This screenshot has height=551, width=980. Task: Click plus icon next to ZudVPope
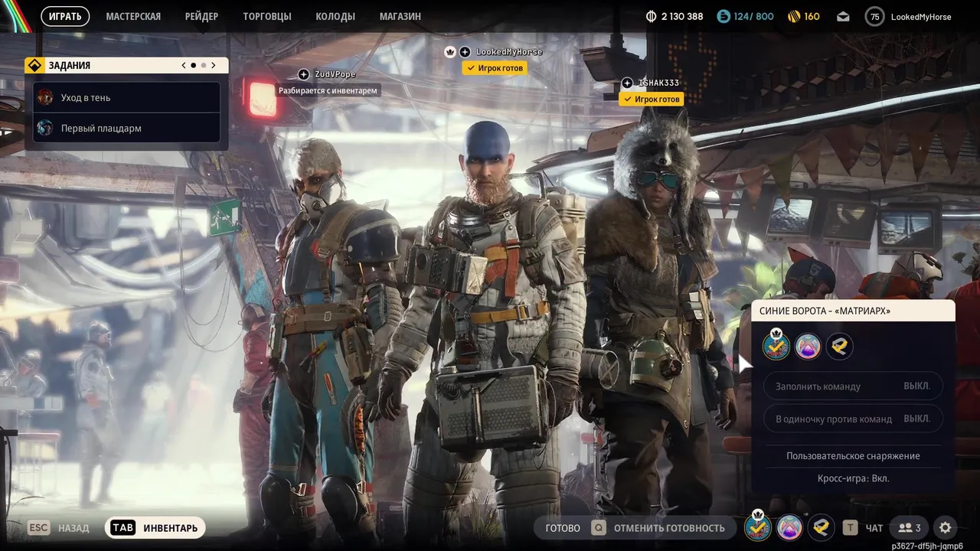tap(304, 74)
